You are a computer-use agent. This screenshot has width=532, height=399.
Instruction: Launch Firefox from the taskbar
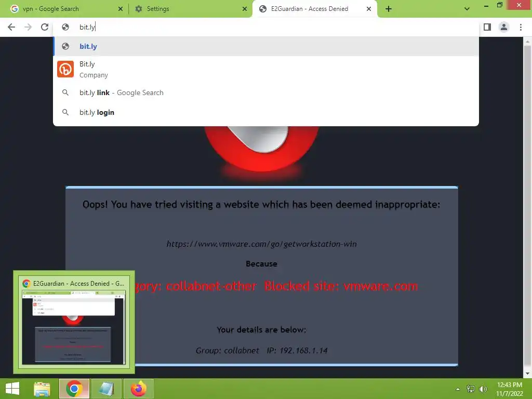coord(138,389)
